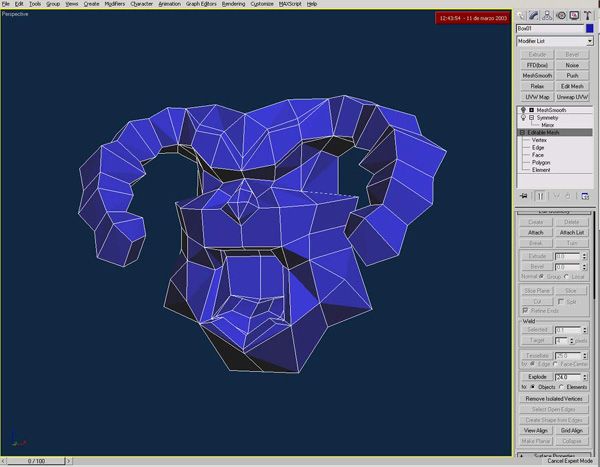This screenshot has width=600, height=467.
Task: Apply the Unwrap UVW modifier button
Action: (572, 97)
